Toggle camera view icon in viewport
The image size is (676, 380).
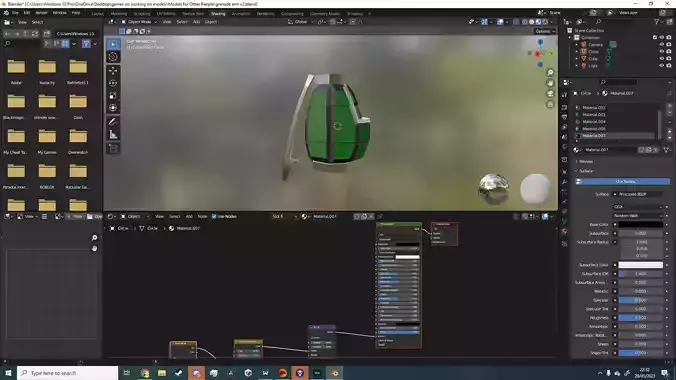pyautogui.click(x=550, y=94)
